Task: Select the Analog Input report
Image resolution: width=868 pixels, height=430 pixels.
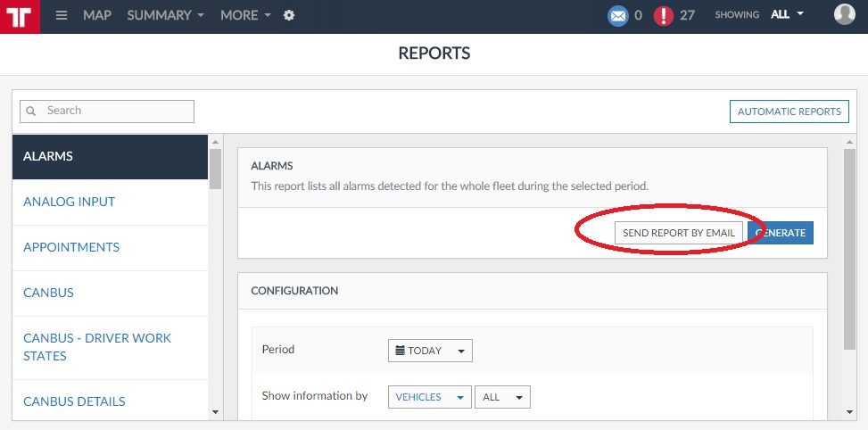Action: (x=69, y=202)
